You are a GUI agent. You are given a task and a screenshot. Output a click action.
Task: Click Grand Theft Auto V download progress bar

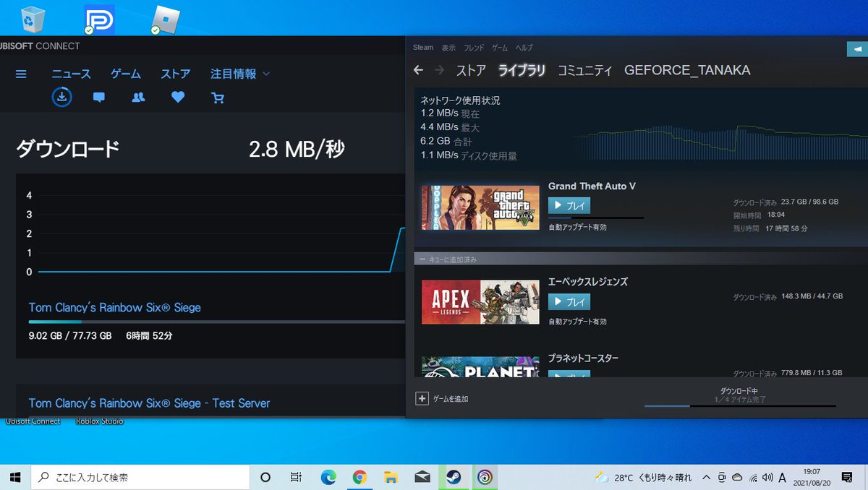(x=596, y=218)
